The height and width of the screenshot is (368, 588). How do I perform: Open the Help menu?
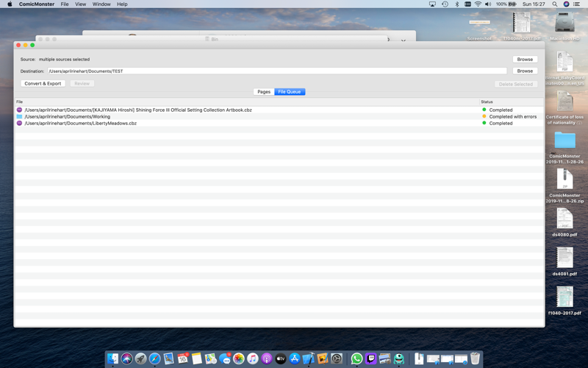click(x=122, y=4)
